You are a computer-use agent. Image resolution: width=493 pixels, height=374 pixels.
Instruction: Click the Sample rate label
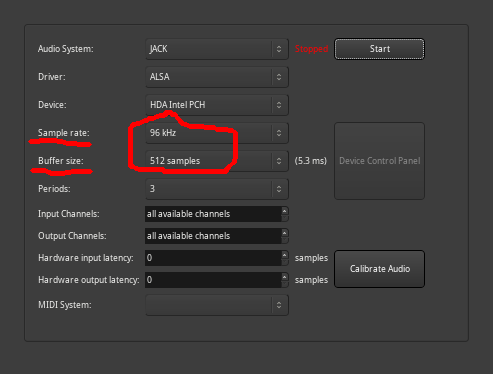64,133
